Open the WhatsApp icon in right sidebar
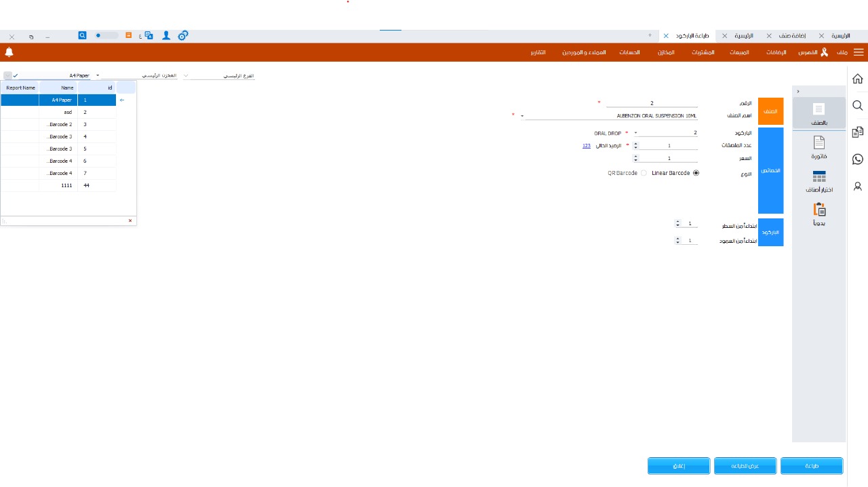This screenshot has width=868, height=487. click(x=857, y=159)
